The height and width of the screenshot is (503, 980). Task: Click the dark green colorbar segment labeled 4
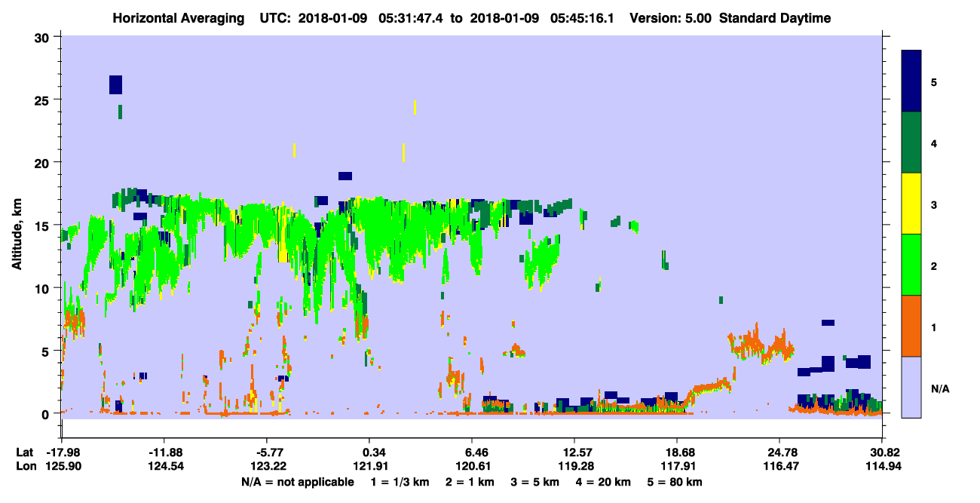coord(911,143)
